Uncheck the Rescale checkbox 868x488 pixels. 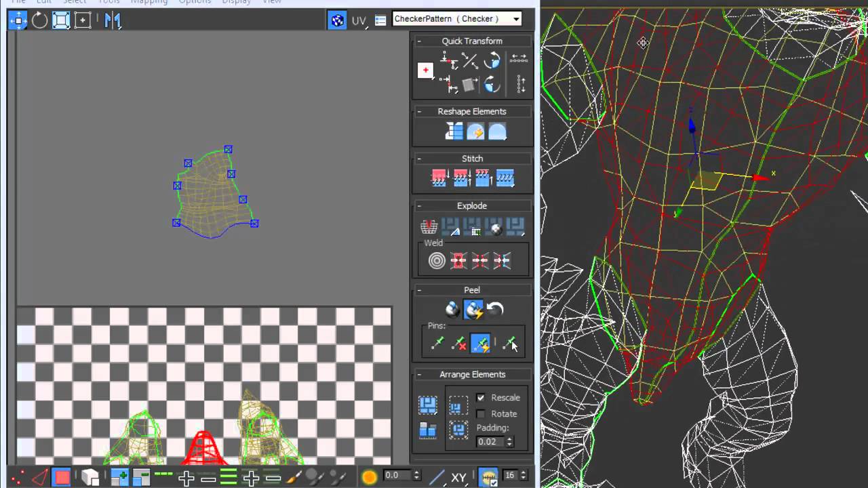[x=481, y=398]
